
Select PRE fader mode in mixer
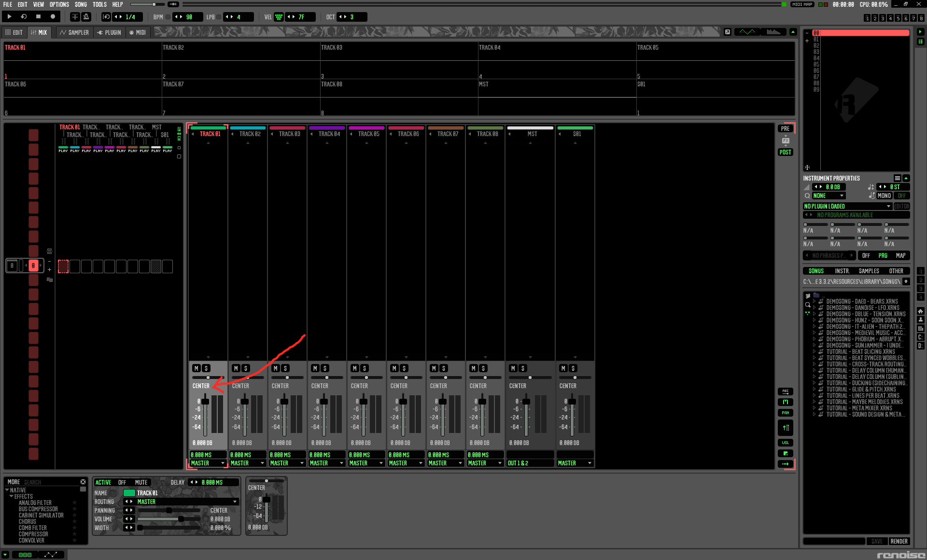pos(786,128)
